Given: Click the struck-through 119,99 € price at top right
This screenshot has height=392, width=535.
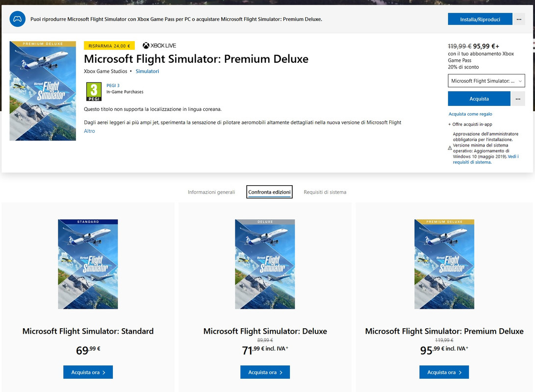Looking at the screenshot, I should point(459,46).
